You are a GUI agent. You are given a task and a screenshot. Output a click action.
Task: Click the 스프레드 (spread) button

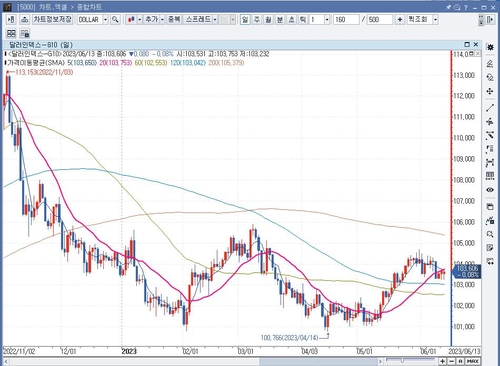[x=198, y=20]
